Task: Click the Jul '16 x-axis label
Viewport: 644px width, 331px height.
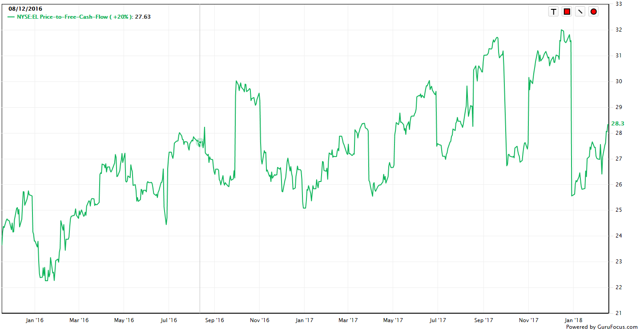Action: pyautogui.click(x=169, y=320)
